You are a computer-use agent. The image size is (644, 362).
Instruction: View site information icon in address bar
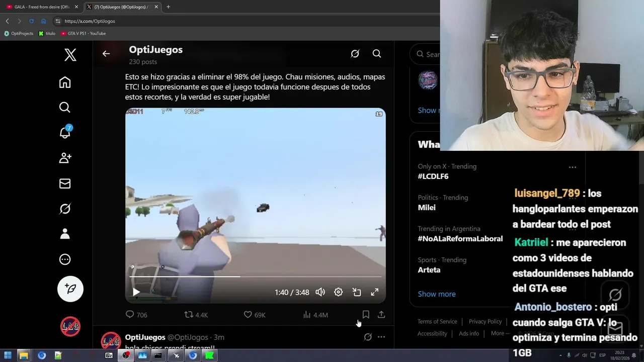pyautogui.click(x=58, y=21)
